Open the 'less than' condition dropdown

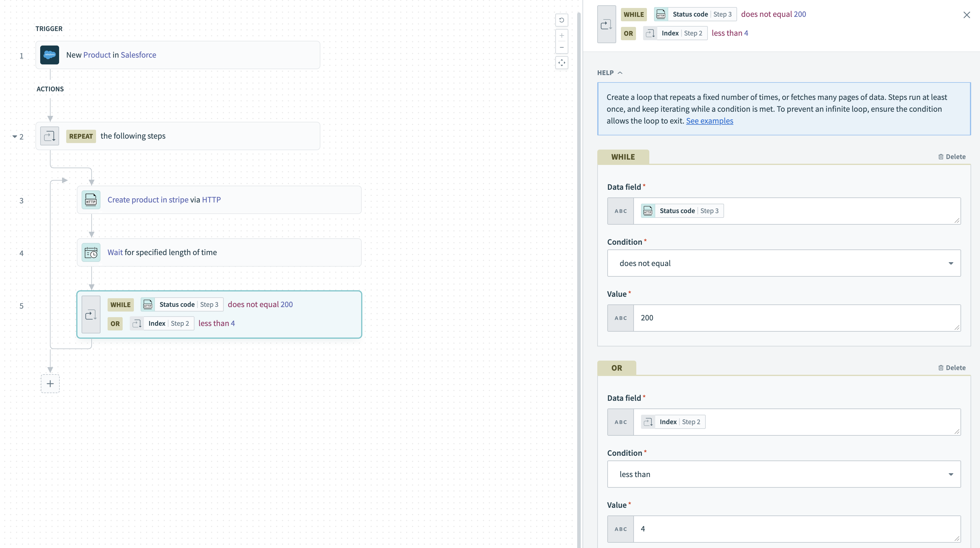(x=784, y=474)
